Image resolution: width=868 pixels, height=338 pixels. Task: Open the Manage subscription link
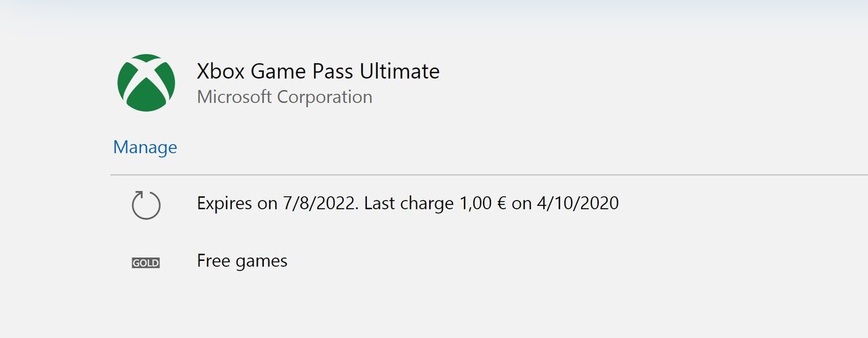tap(145, 147)
